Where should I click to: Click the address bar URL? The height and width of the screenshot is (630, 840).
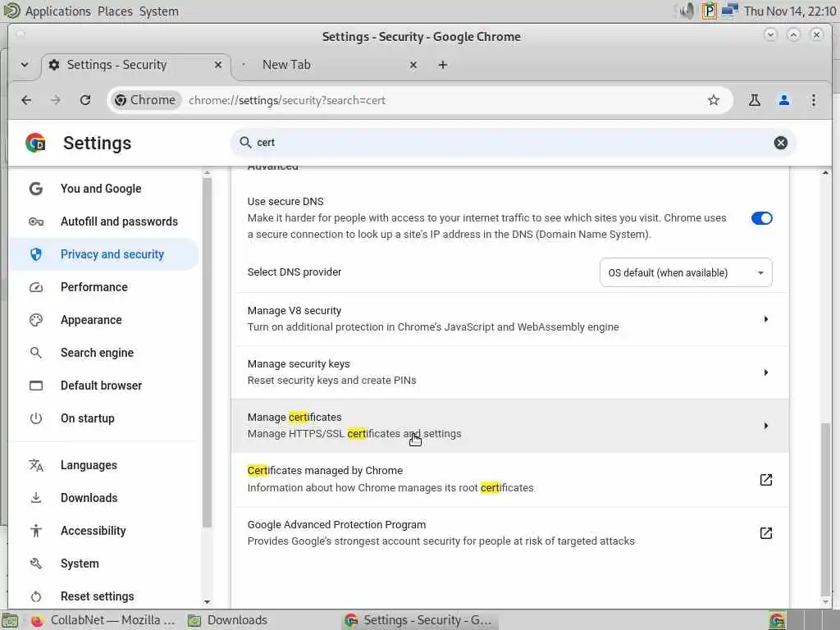(x=286, y=100)
